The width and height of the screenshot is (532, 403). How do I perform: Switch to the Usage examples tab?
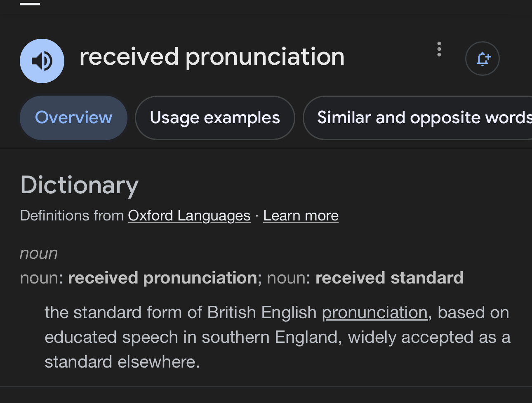tap(215, 118)
